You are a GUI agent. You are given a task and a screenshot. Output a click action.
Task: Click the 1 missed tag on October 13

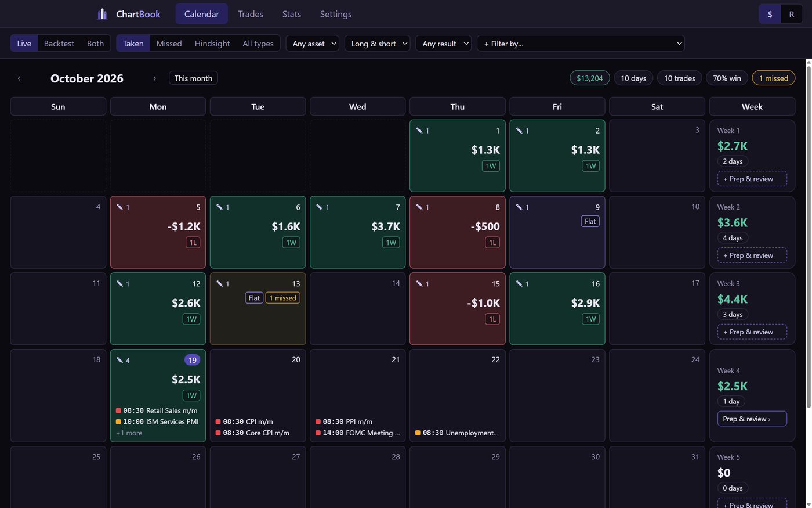click(283, 298)
